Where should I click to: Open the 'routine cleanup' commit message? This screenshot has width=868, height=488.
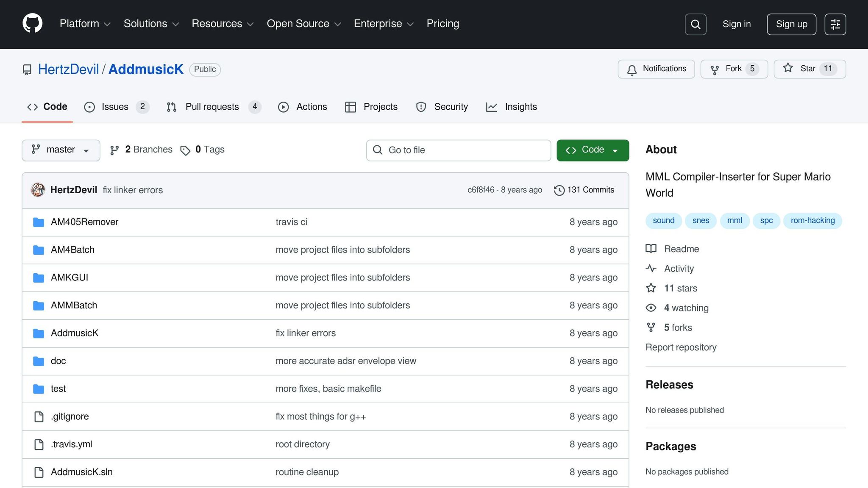click(x=307, y=472)
